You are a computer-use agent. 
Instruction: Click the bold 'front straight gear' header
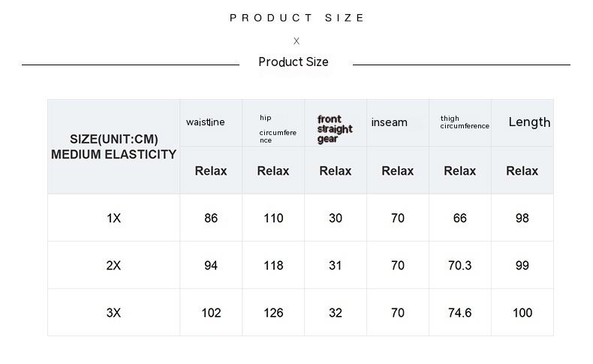335,129
